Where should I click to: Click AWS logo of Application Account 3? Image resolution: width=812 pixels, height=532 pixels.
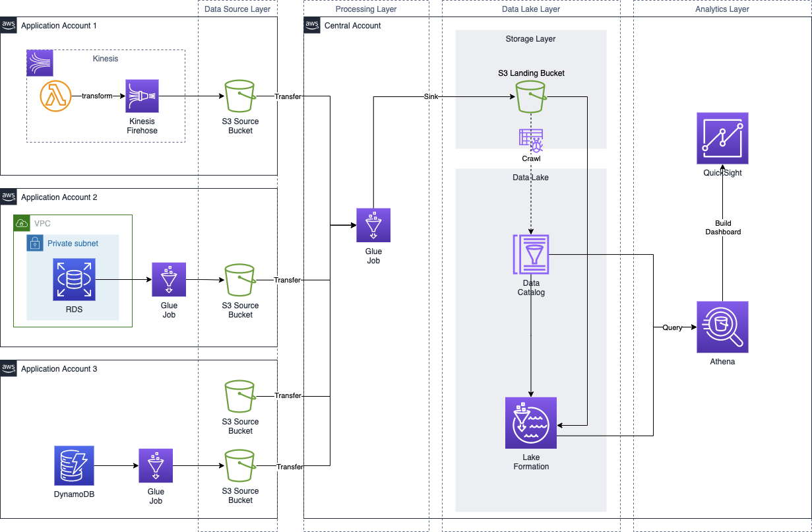(9, 368)
